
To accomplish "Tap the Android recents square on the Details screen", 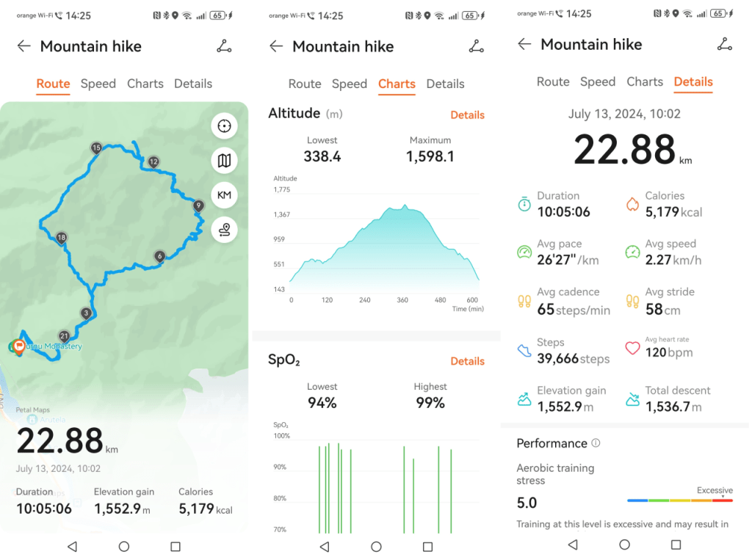I will click(676, 545).
